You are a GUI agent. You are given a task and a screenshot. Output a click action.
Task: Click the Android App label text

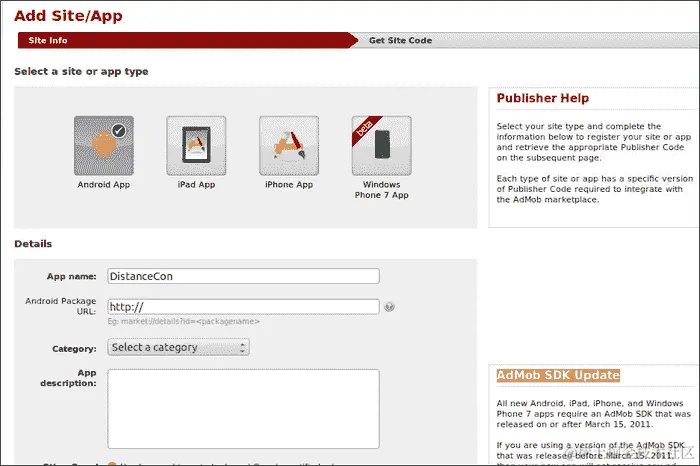[x=104, y=185]
